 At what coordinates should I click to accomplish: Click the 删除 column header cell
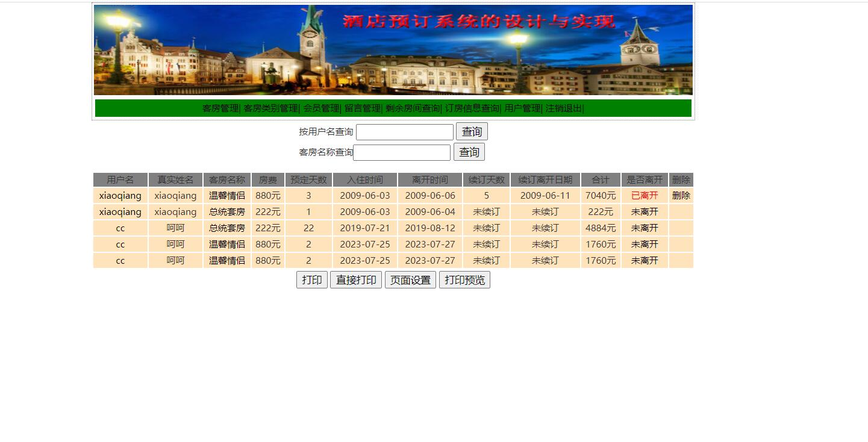click(x=681, y=180)
